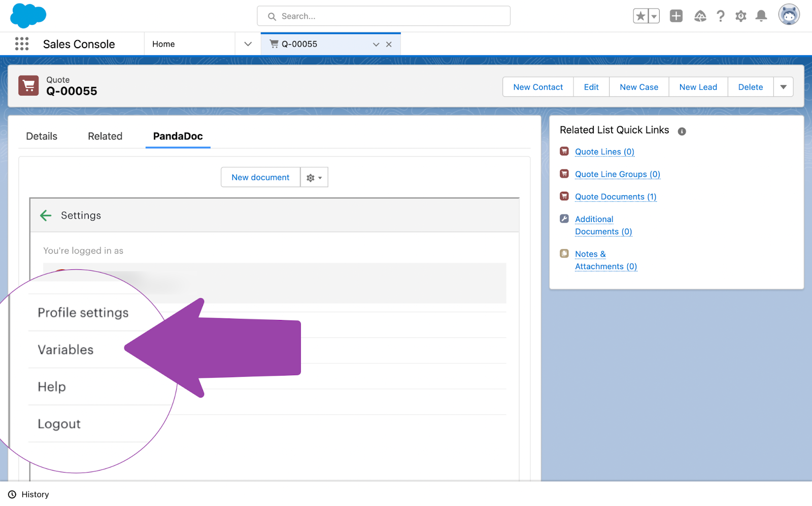This screenshot has width=812, height=506.
Task: Click the New Lead button
Action: coord(698,87)
